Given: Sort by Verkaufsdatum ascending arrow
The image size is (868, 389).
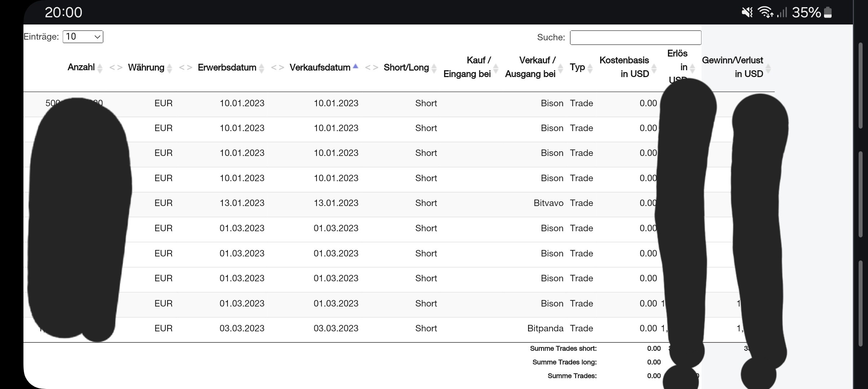Looking at the screenshot, I should coord(355,66).
